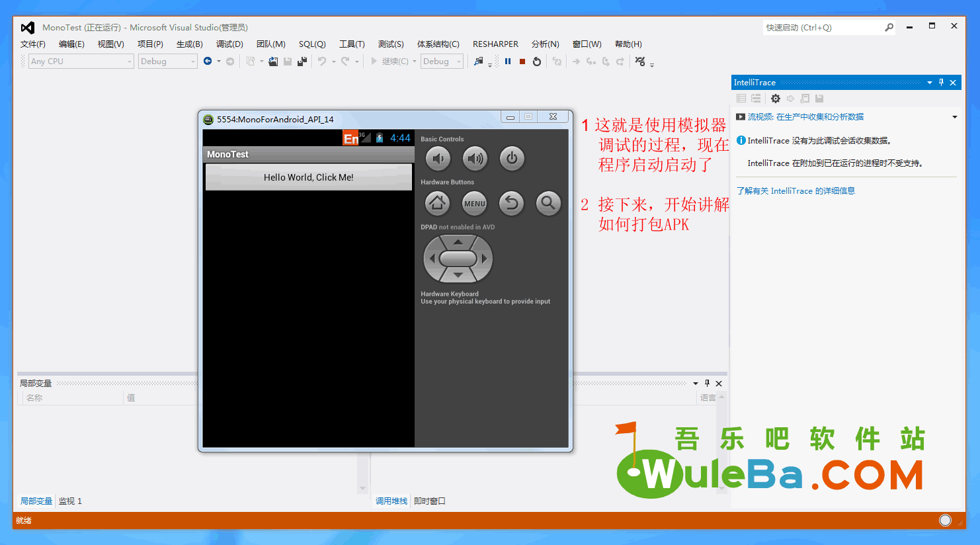
Task: Expand the Redo history dropdown arrow
Action: pos(357,62)
